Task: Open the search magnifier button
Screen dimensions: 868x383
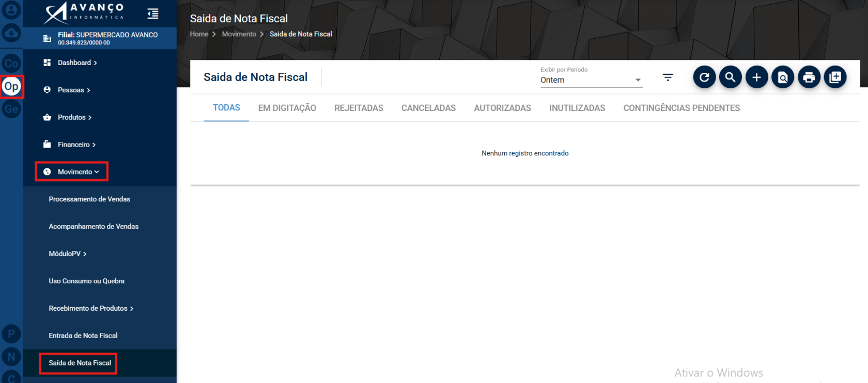Action: tap(731, 77)
